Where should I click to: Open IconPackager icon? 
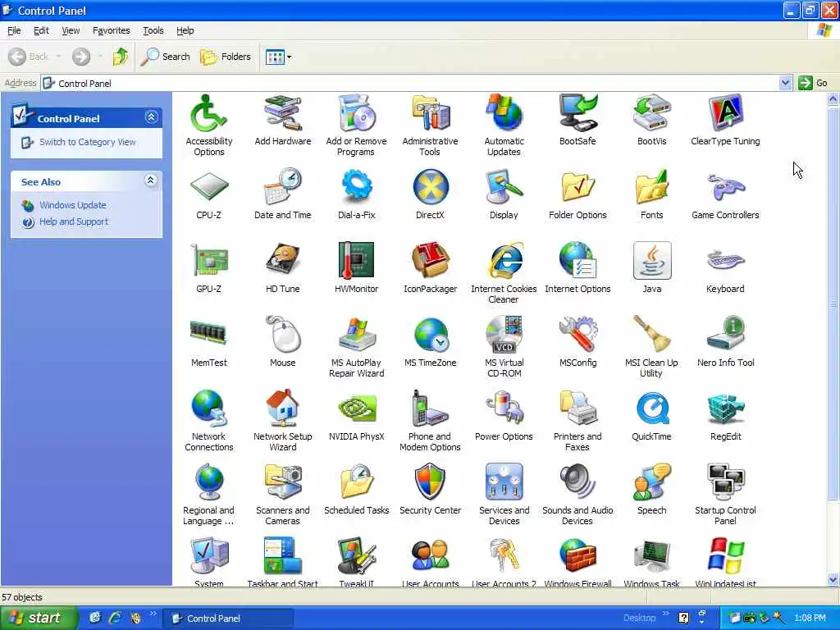tap(430, 261)
